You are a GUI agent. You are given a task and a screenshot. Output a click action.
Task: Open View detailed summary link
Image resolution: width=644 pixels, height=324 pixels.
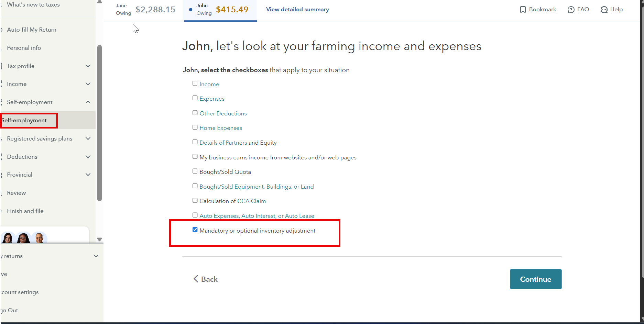297,10
